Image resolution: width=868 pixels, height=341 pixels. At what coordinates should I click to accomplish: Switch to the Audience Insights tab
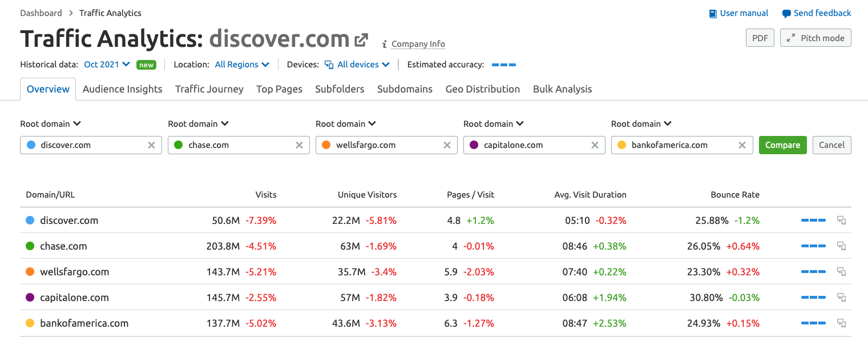coord(123,89)
